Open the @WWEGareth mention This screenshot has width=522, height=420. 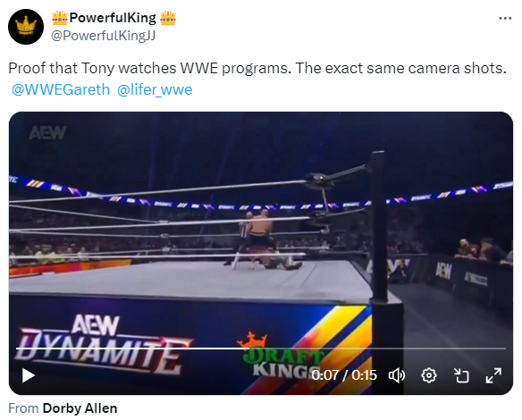pyautogui.click(x=61, y=89)
